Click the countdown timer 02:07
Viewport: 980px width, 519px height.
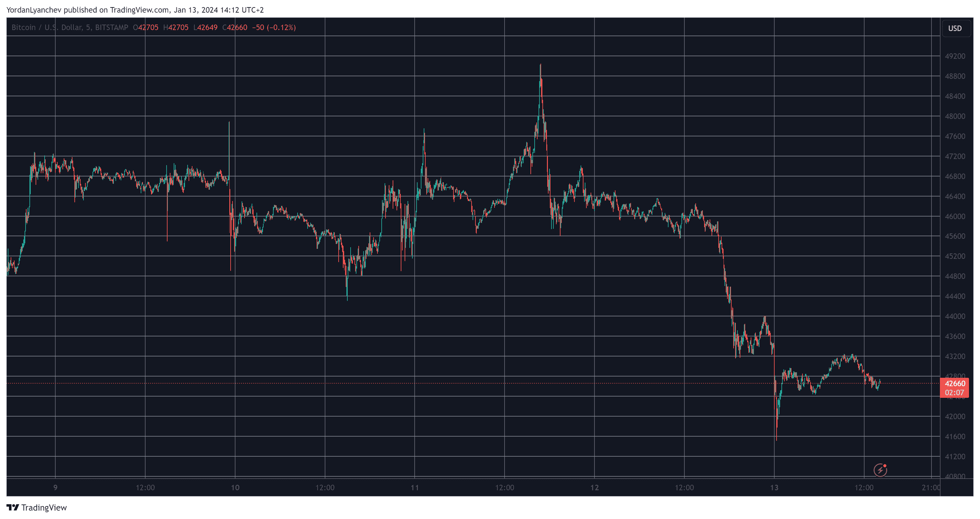955,393
